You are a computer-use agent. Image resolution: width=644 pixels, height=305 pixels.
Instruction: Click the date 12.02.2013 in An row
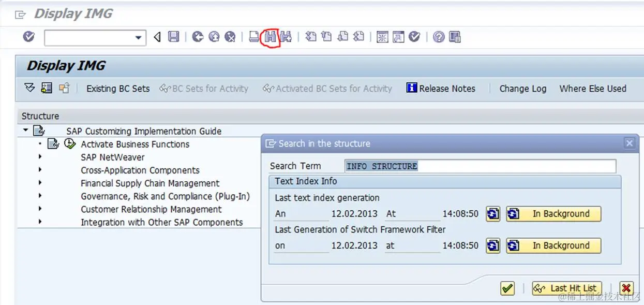354,214
